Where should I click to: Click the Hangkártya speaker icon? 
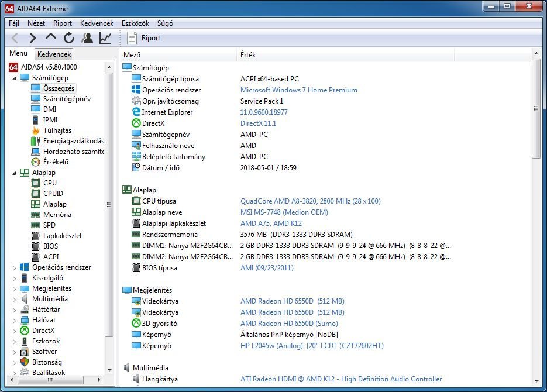136,379
